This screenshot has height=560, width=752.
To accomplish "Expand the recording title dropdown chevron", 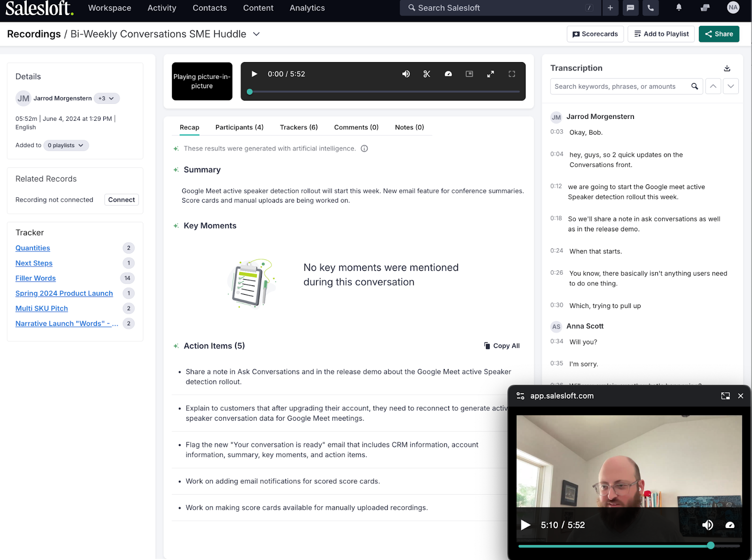I will 256,34.
